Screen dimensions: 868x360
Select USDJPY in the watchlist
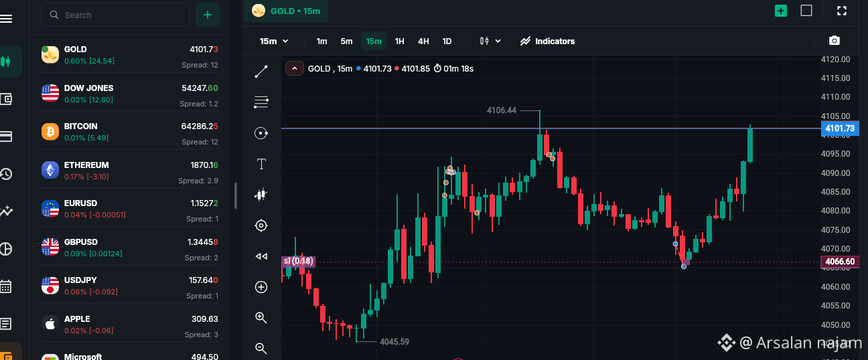(x=131, y=285)
